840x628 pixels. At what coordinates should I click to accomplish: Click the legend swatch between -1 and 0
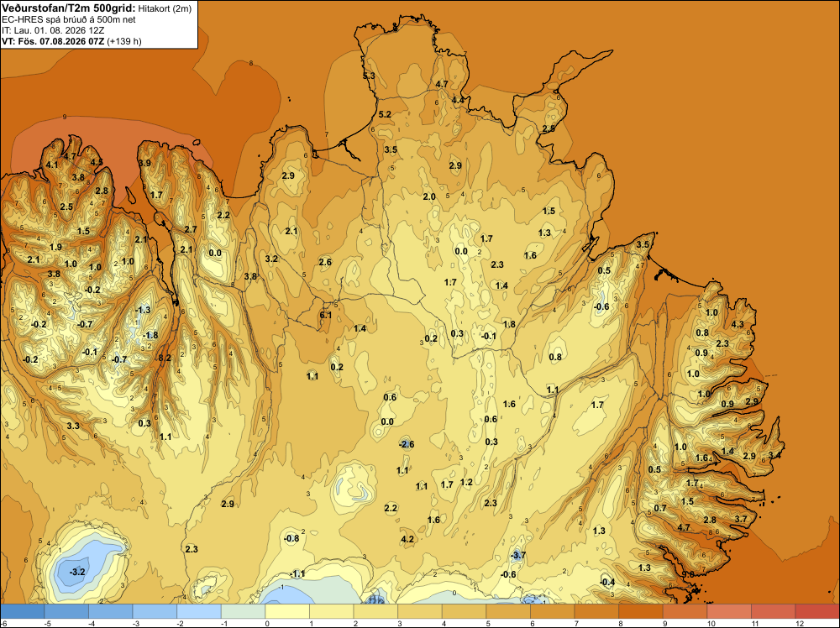pyautogui.click(x=244, y=612)
